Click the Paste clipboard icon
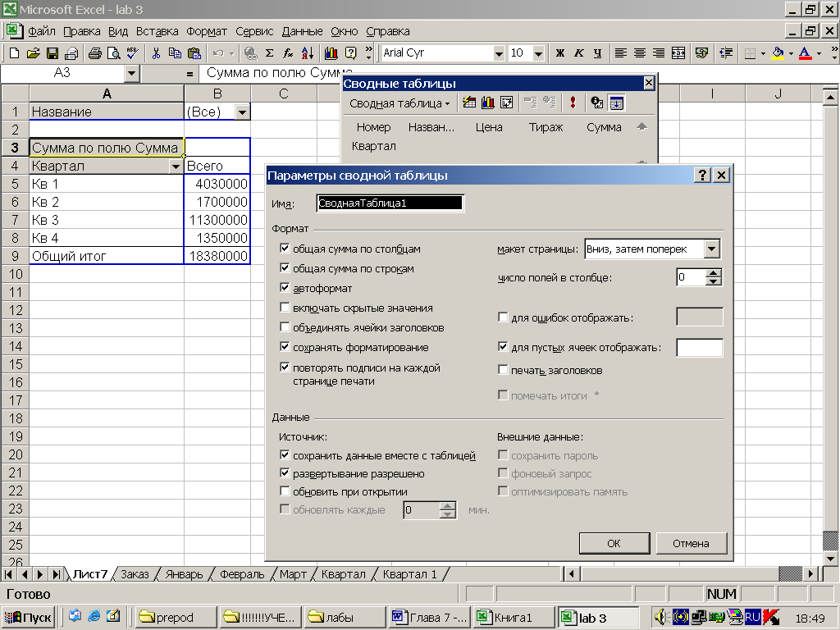840x630 pixels. pyautogui.click(x=194, y=53)
